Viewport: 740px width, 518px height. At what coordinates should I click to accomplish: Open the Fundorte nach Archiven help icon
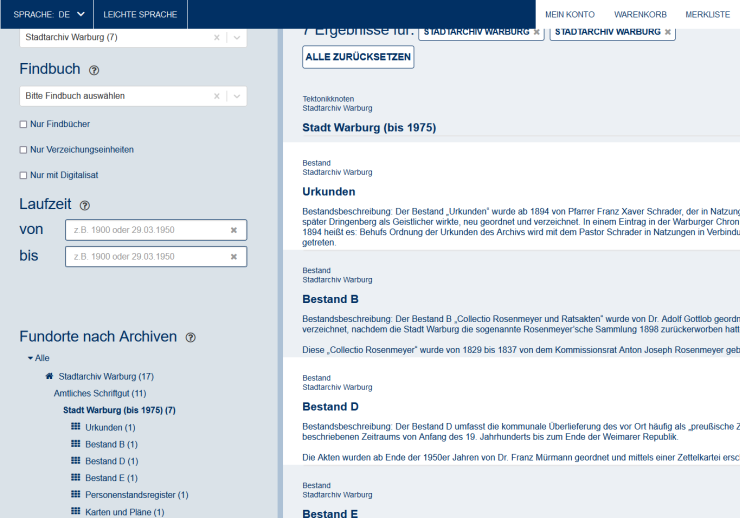point(190,338)
